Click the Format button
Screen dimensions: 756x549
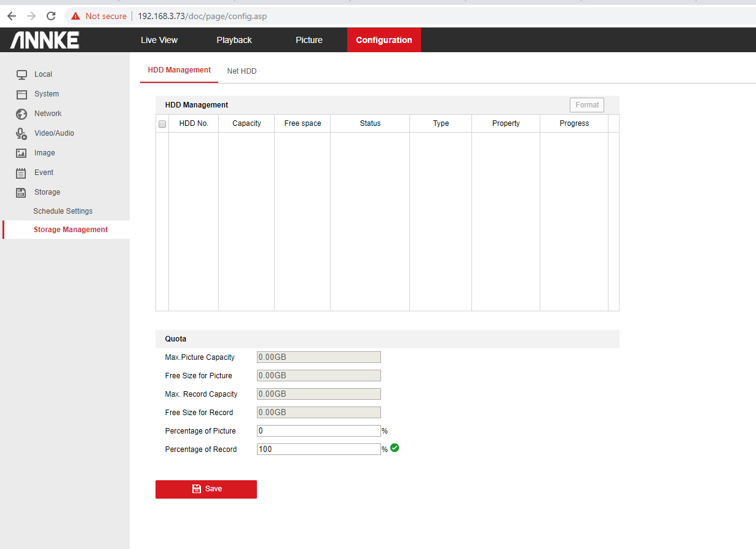point(586,105)
